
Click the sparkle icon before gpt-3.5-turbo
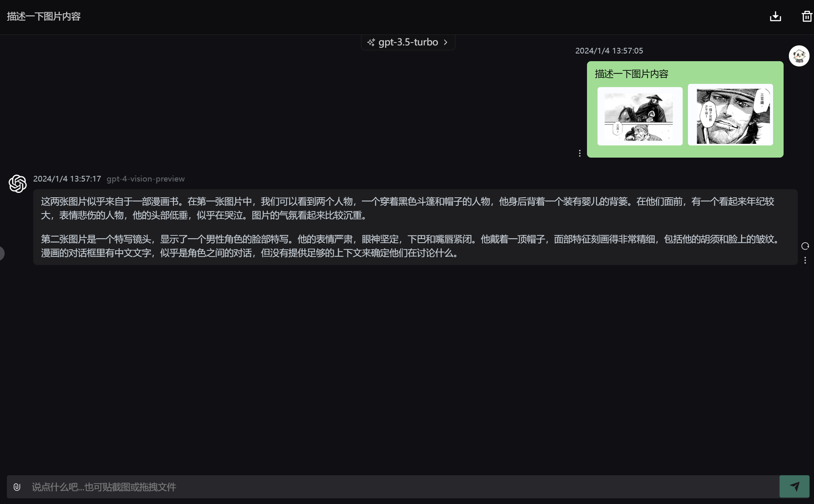[x=371, y=42]
